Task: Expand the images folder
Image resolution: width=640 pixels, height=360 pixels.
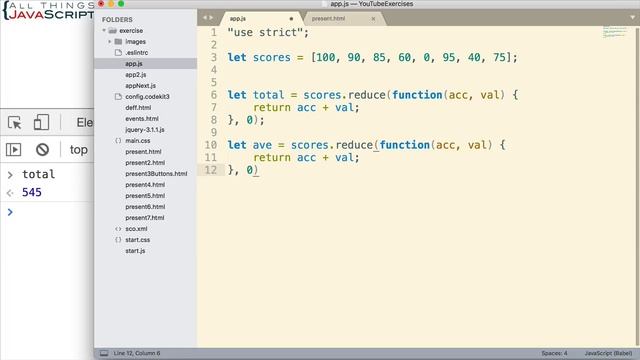Action: 110,42
